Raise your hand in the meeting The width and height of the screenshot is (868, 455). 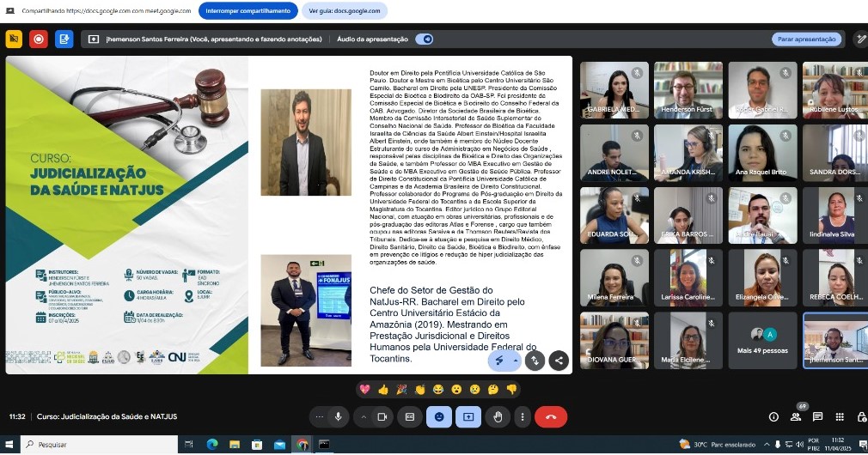pos(498,416)
